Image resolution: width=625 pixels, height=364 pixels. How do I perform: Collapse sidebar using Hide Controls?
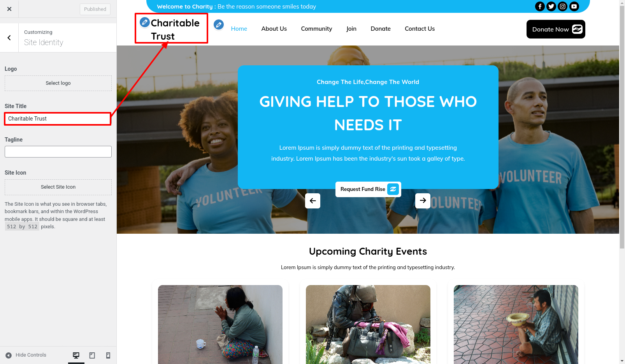(x=26, y=355)
